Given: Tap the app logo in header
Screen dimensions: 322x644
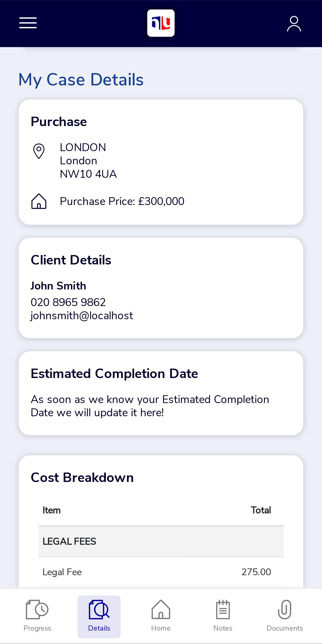Looking at the screenshot, I should click(x=161, y=23).
